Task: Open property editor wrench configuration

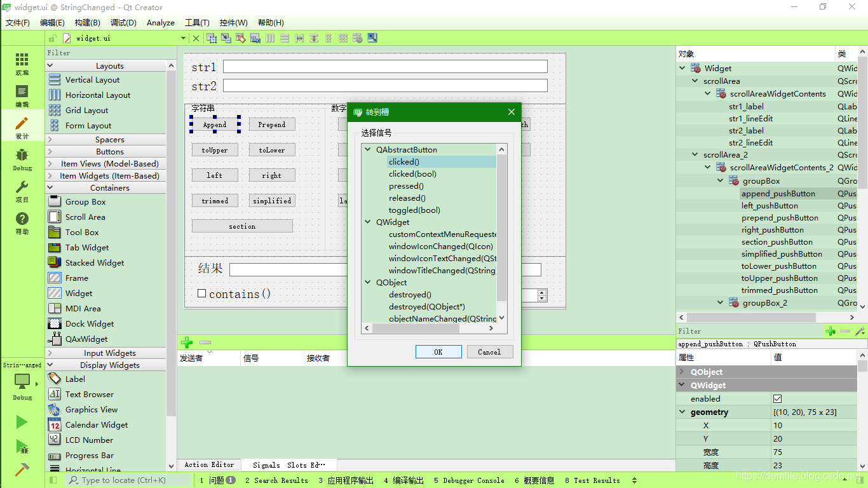Action: [860, 331]
